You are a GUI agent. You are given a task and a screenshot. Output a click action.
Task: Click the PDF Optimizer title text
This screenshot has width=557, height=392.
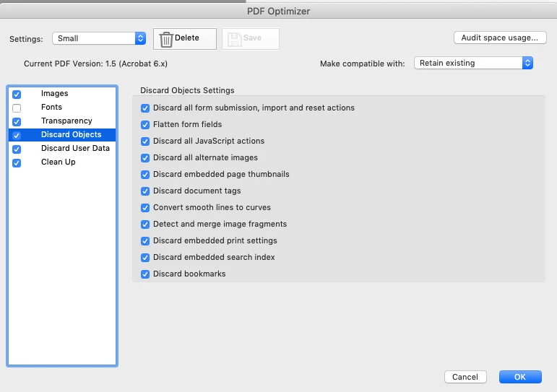[279, 11]
